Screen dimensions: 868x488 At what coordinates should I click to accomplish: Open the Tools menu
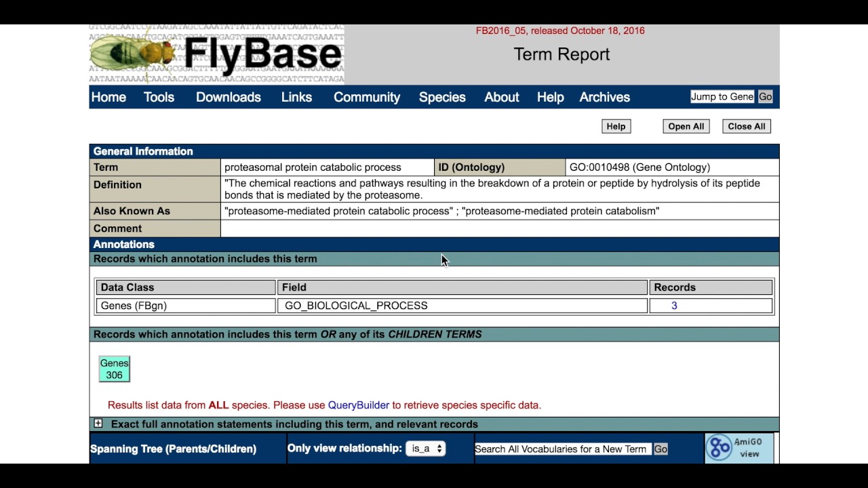point(159,97)
